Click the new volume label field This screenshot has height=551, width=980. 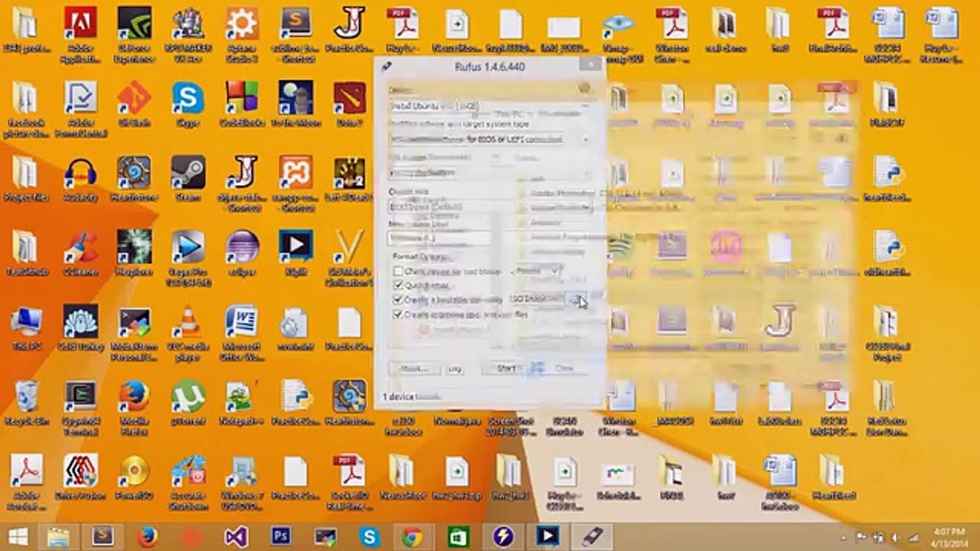pyautogui.click(x=490, y=238)
